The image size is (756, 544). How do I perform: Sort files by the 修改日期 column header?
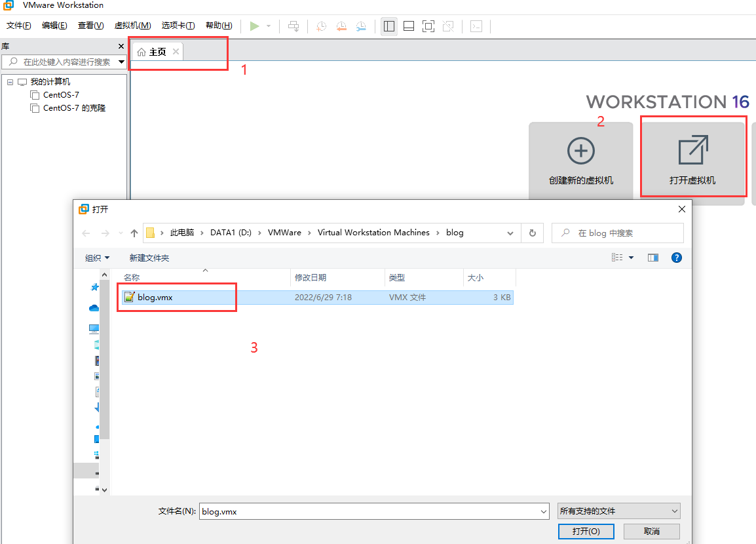click(337, 278)
